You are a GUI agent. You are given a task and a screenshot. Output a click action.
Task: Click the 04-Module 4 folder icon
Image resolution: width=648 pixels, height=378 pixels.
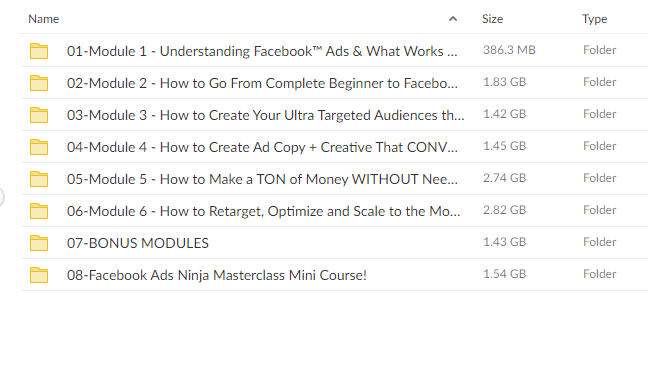(x=39, y=147)
